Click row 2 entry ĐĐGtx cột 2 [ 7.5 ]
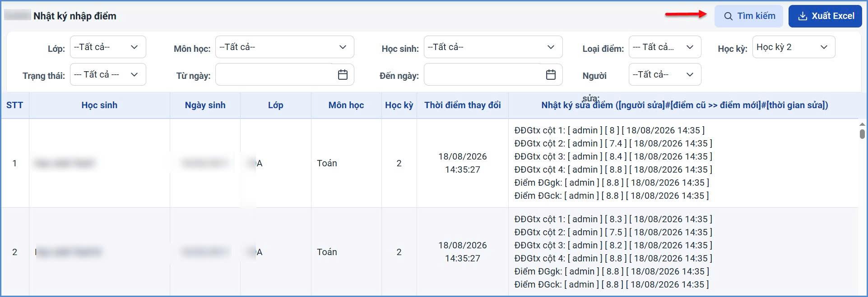 [613, 233]
